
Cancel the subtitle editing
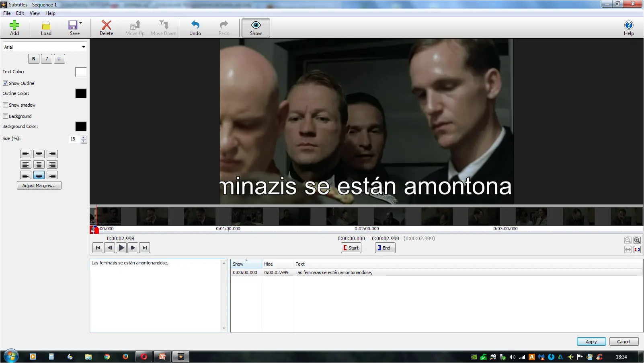click(624, 342)
